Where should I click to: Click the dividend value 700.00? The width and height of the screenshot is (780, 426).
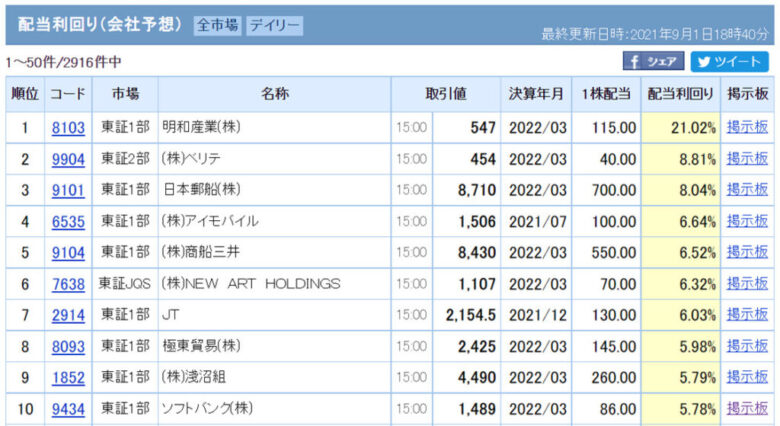tap(614, 190)
